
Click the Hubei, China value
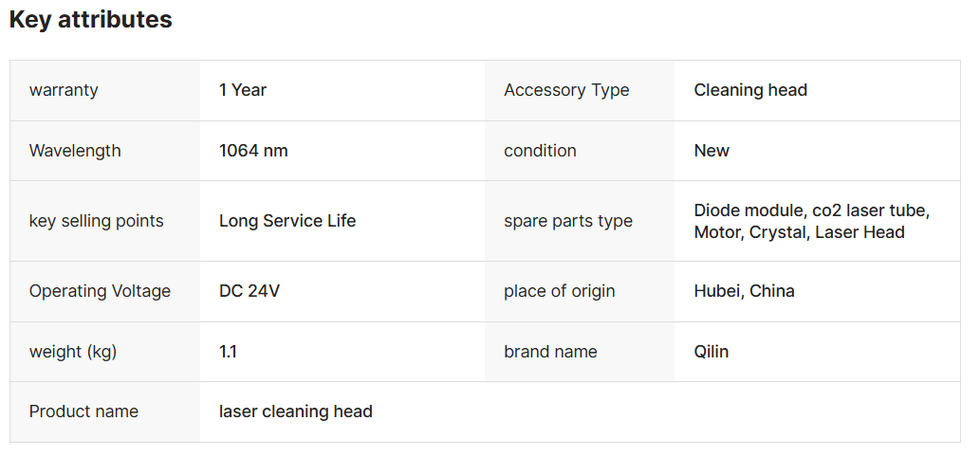744,291
